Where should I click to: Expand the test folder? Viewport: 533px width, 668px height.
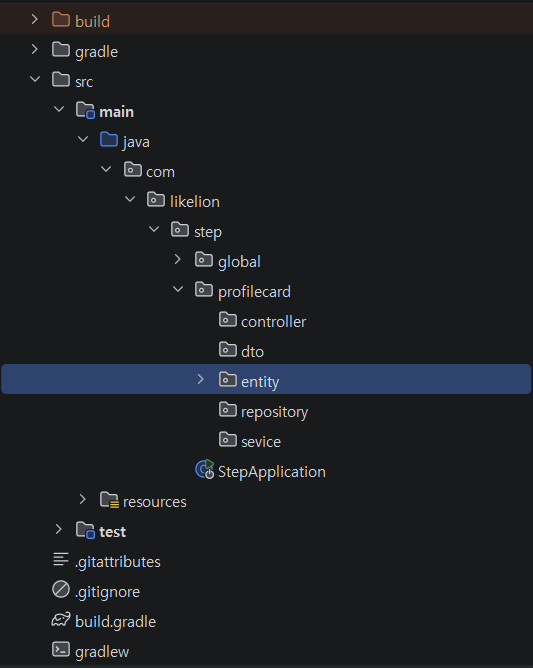[x=58, y=529]
